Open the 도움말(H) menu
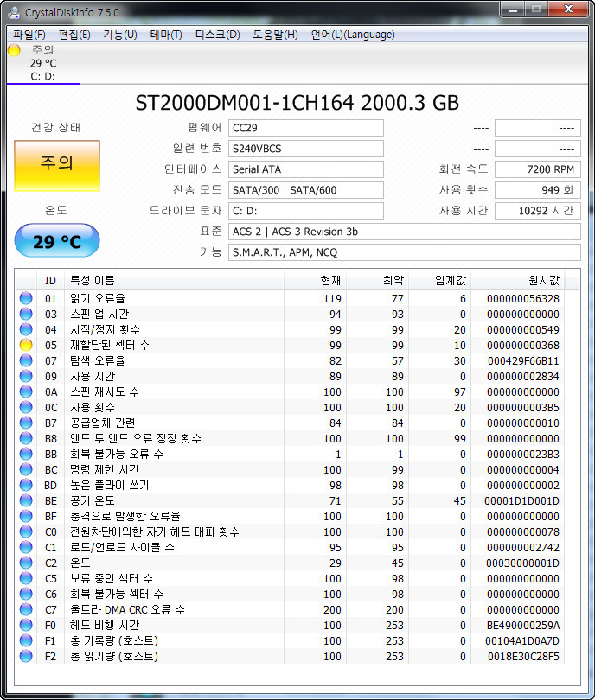Image resolution: width=595 pixels, height=700 pixels. click(275, 35)
